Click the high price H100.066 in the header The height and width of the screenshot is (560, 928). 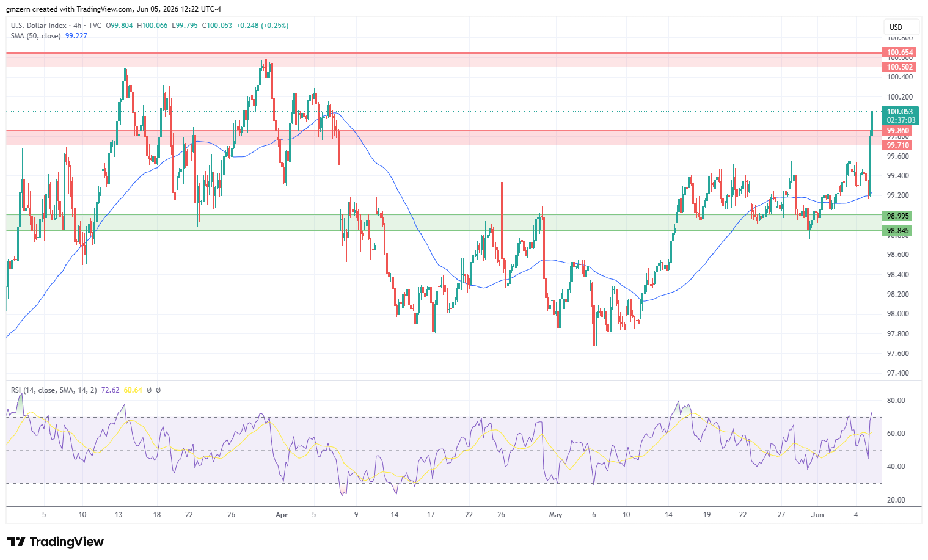coord(152,26)
